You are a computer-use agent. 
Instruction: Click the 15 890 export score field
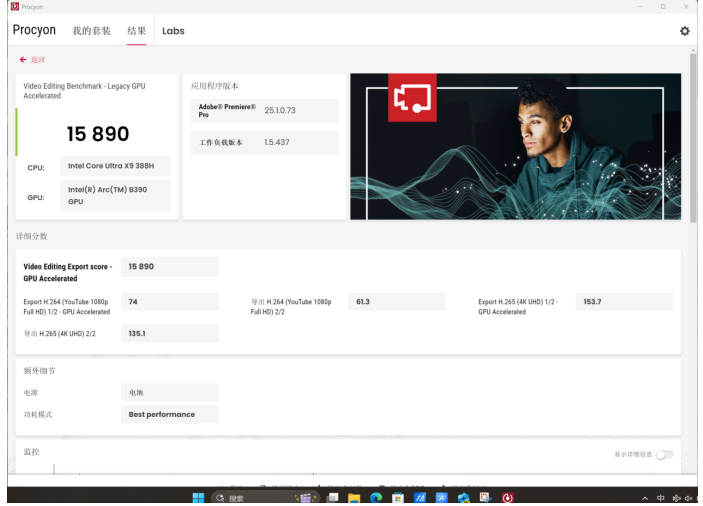pos(169,267)
